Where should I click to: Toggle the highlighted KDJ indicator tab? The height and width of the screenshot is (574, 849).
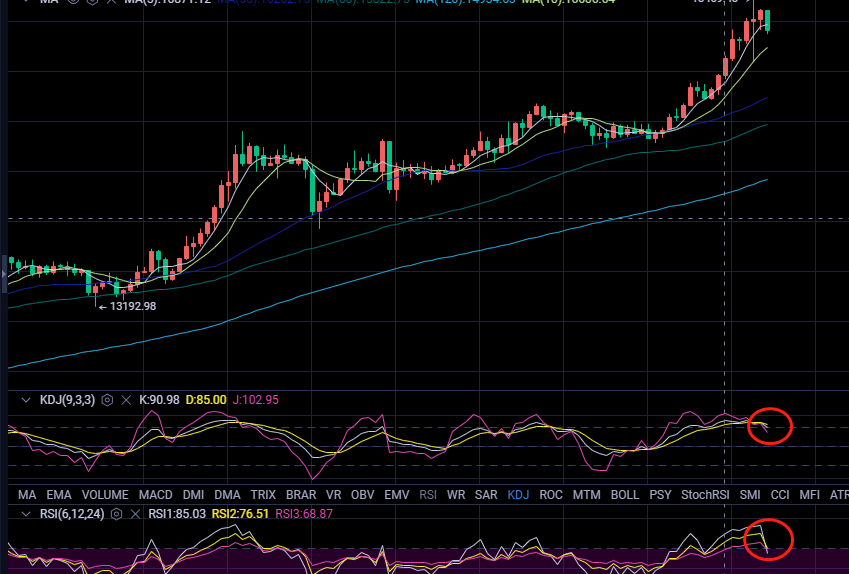coord(518,494)
